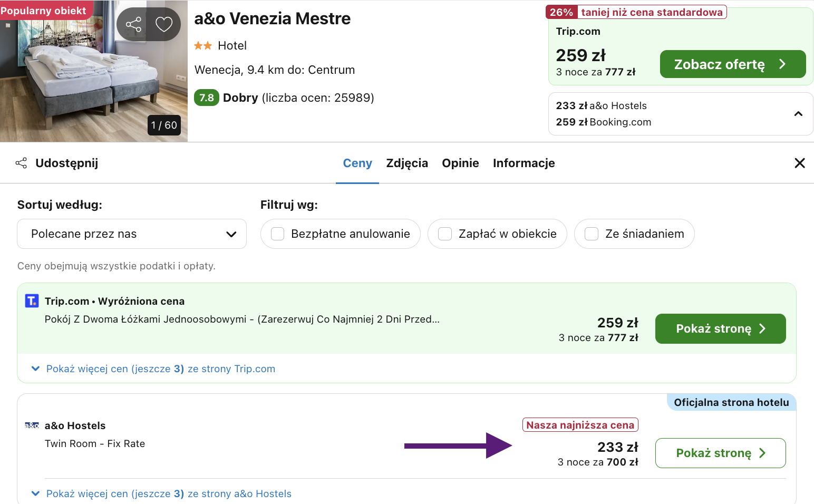Expand more prices from Trip.com

153,369
